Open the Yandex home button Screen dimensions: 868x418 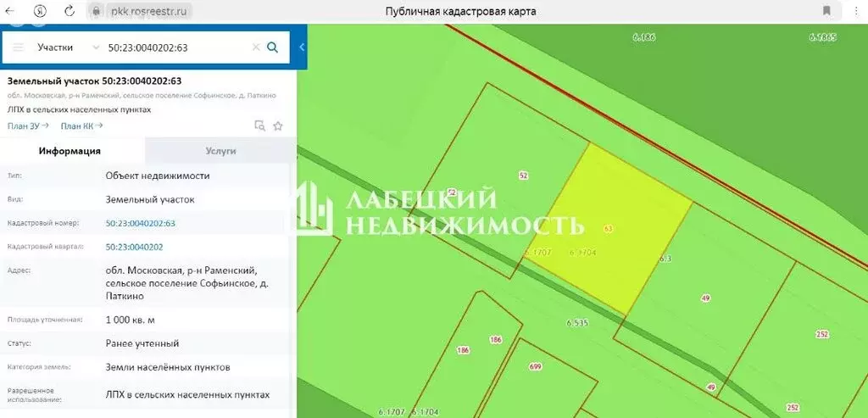point(40,11)
